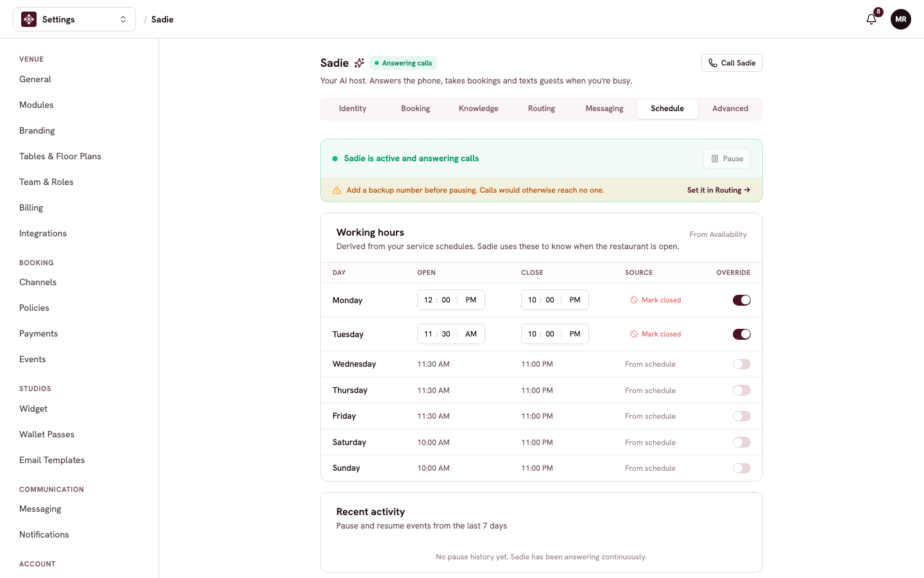Viewport: 924px width, 578px height.
Task: Go to Billing settings
Action: pyautogui.click(x=31, y=207)
